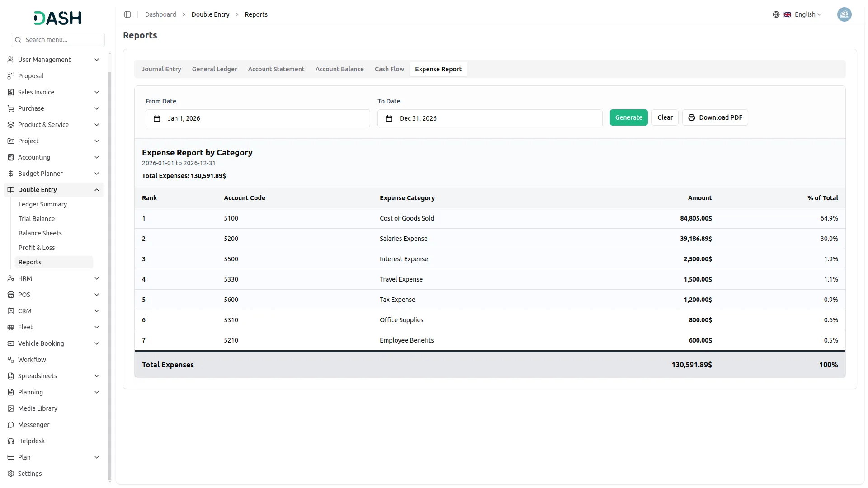
Task: Open the user avatar profile menu
Action: (x=844, y=14)
